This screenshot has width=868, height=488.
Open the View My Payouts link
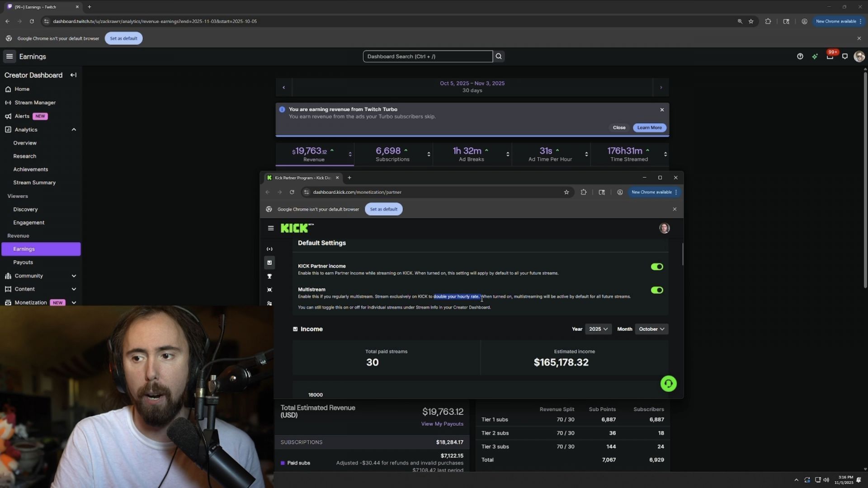tap(442, 423)
